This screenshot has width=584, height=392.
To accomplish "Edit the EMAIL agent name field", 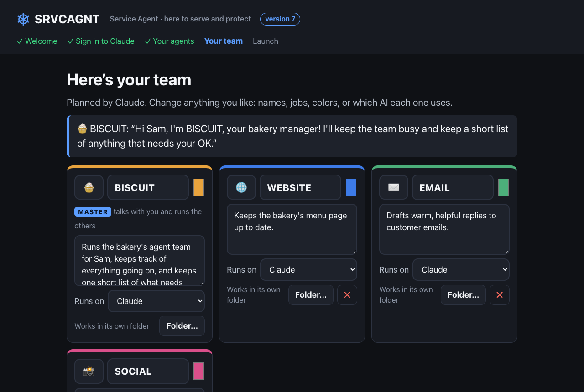I will [x=453, y=187].
